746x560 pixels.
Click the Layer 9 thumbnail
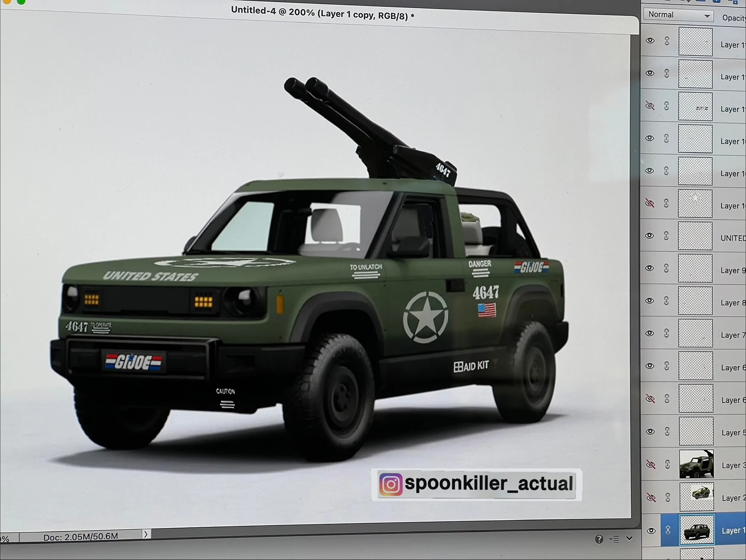(x=696, y=268)
